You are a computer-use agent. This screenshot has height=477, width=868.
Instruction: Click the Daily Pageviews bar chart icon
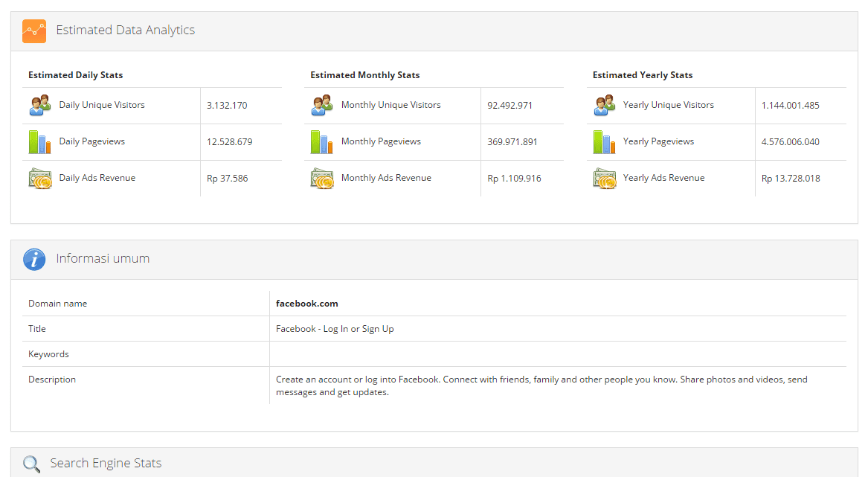click(40, 142)
